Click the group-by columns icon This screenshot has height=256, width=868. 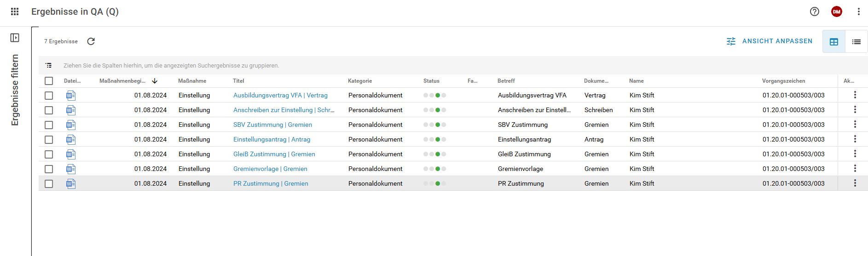pos(49,66)
